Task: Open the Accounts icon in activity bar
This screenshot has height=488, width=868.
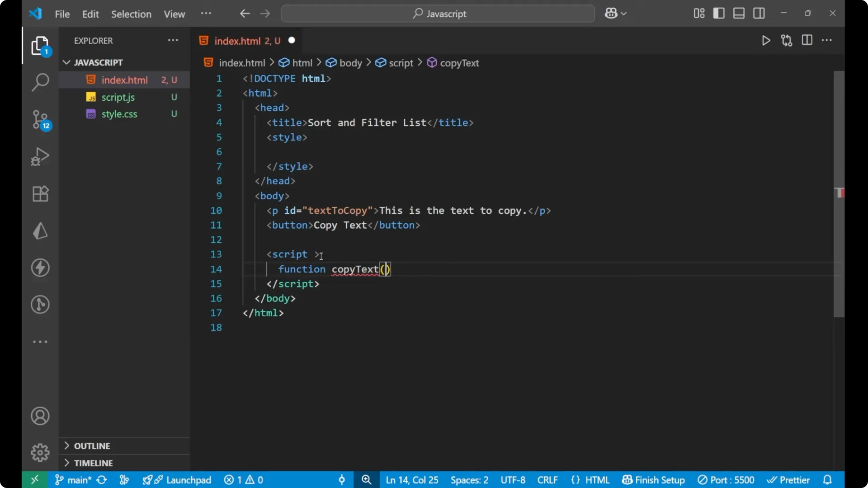Action: tap(40, 416)
